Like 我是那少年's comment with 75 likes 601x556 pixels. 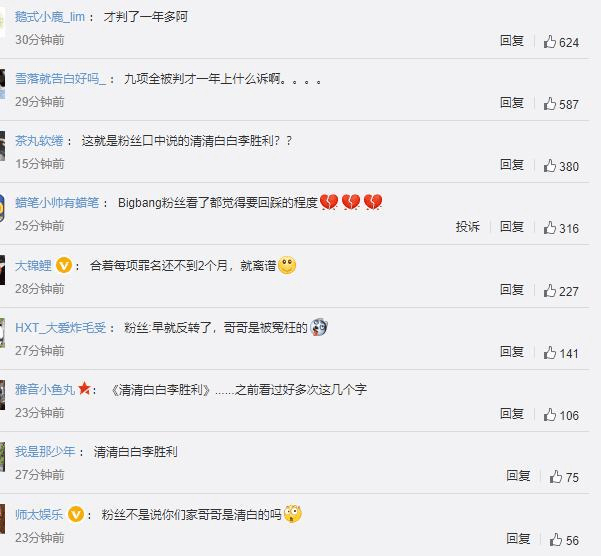click(x=564, y=477)
